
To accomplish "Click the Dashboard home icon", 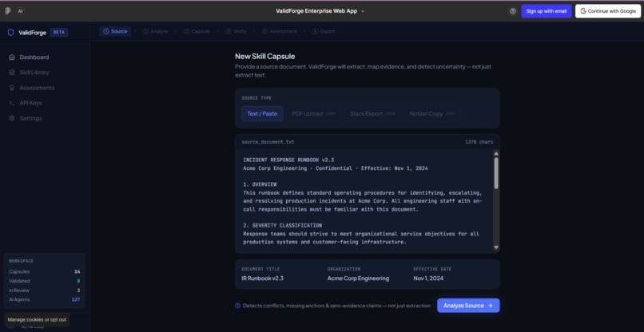I will point(12,57).
